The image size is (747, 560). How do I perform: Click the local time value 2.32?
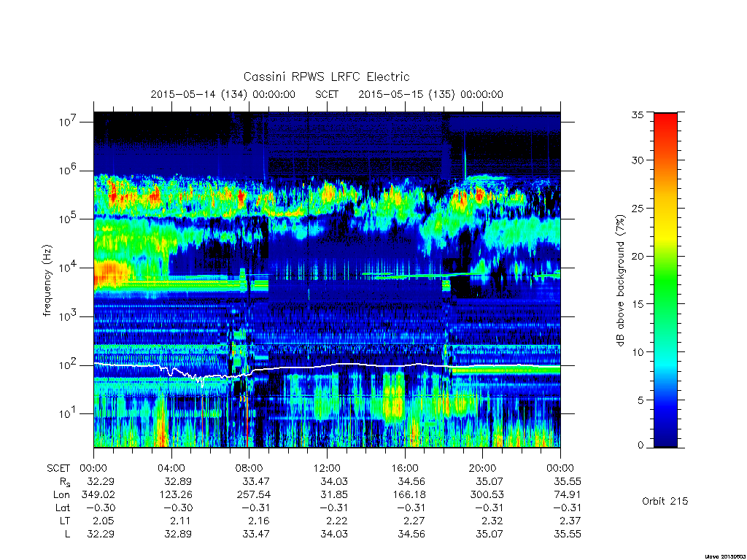492,521
